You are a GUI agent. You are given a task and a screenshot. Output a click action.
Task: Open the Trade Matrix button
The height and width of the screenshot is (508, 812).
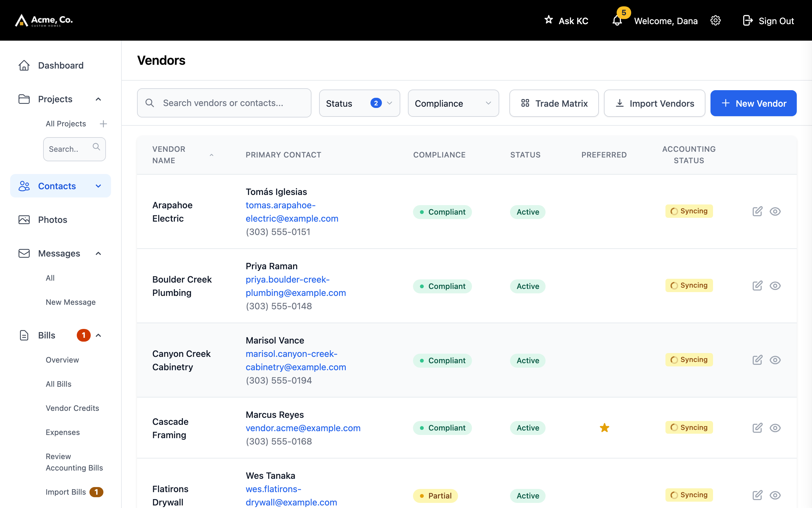(x=553, y=103)
